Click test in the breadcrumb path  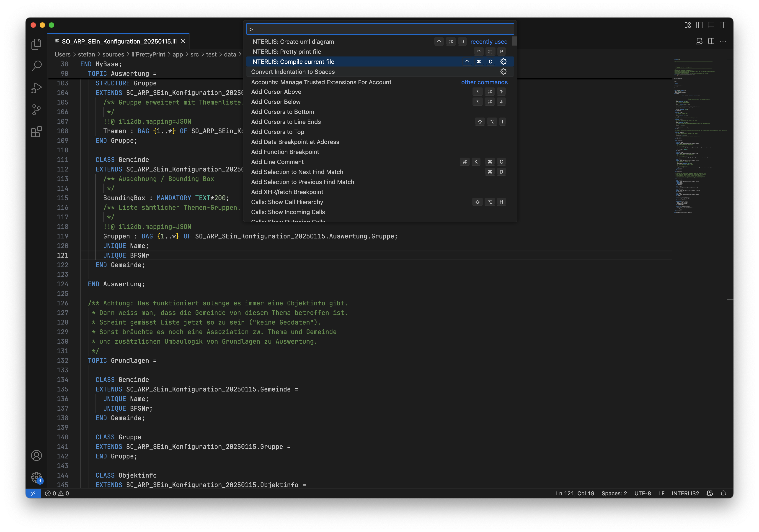point(211,54)
